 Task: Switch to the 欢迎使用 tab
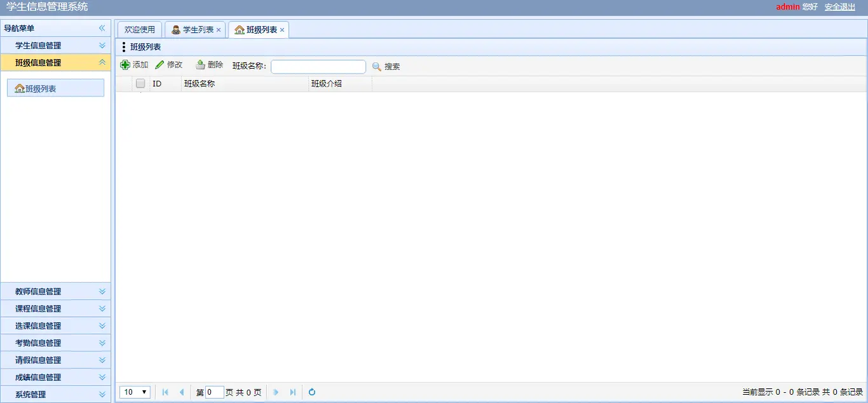click(139, 29)
